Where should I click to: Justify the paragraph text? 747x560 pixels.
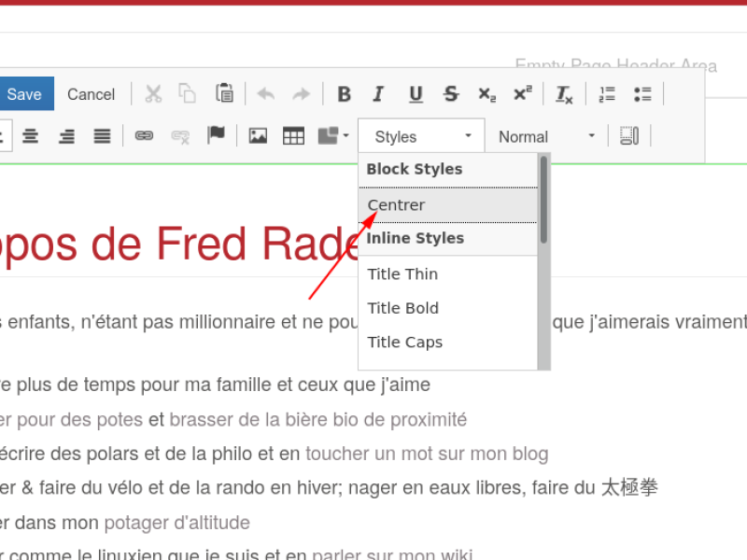point(102,136)
